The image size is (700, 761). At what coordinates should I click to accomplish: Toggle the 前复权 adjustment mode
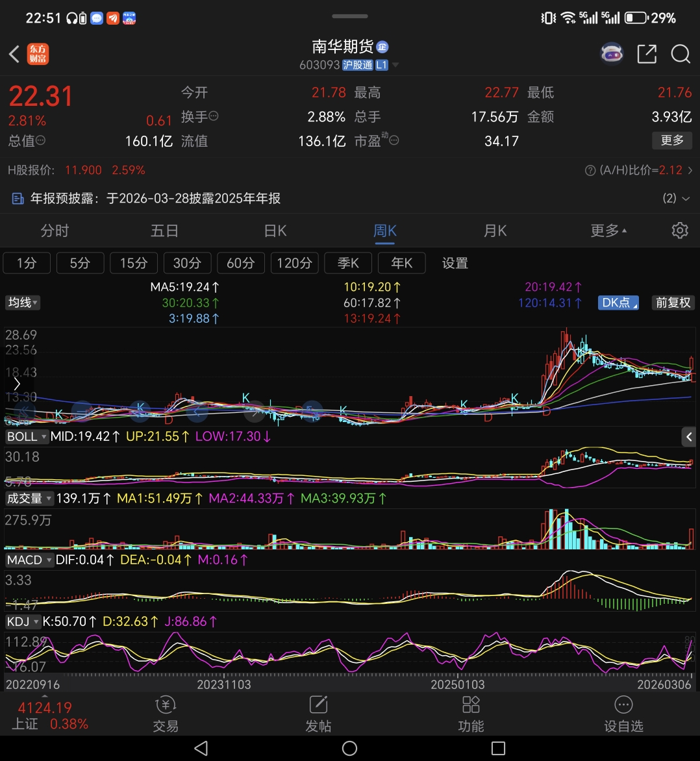673,303
